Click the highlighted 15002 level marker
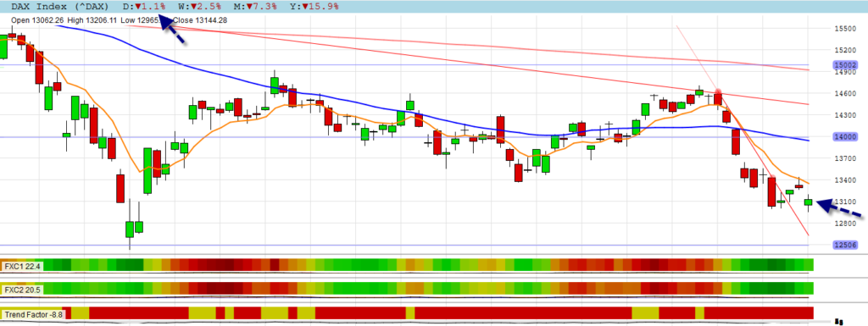This screenshot has width=868, height=326. pos(845,64)
